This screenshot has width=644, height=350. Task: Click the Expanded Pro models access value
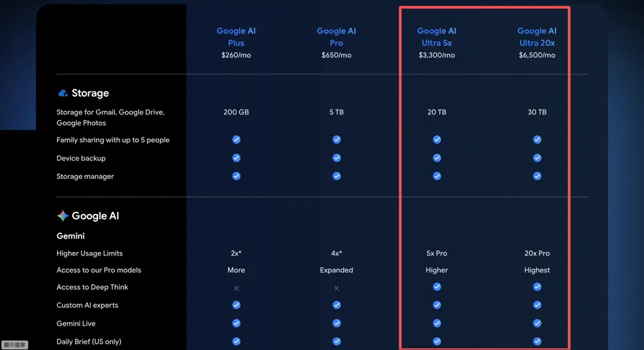pyautogui.click(x=336, y=270)
